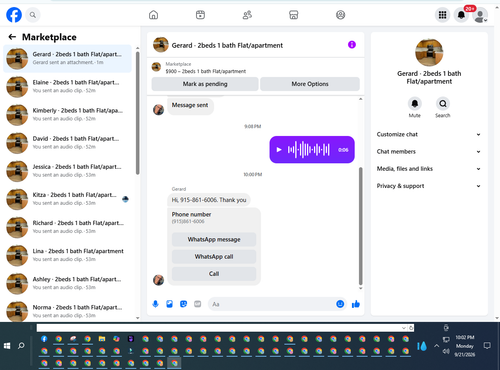
Task: Open the Gerard conversation in the list
Action: pos(67,58)
